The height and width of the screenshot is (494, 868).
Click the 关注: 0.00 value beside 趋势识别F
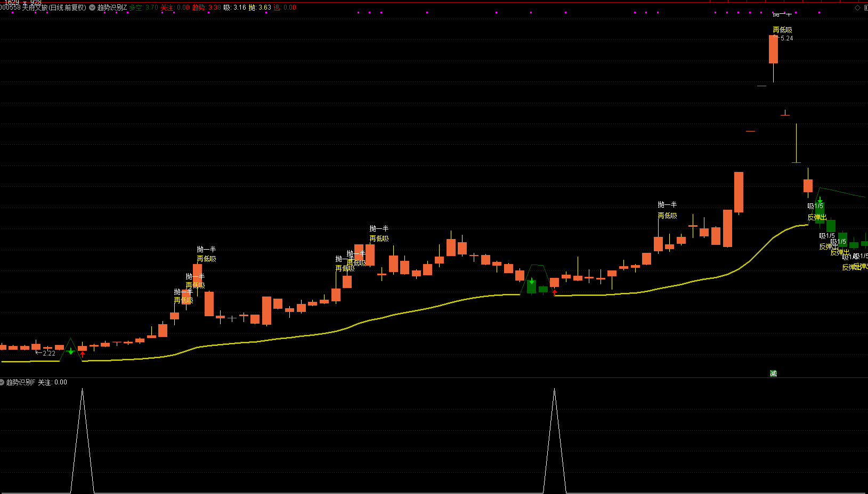pos(53,382)
